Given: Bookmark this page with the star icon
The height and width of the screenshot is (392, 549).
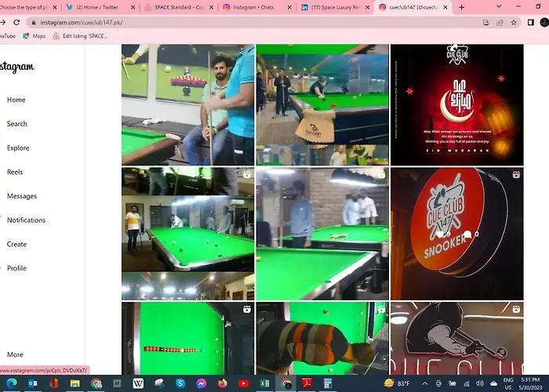Looking at the screenshot, I should coord(515,22).
